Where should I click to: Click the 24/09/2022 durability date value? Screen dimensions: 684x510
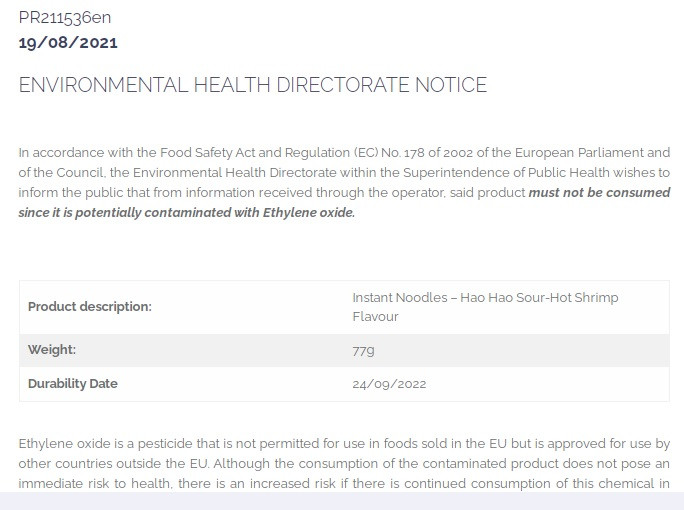click(389, 384)
